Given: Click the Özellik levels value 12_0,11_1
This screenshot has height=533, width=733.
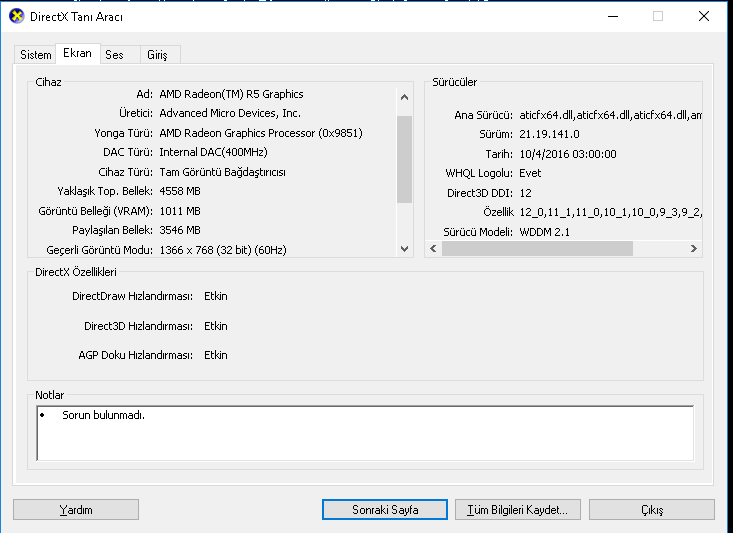Looking at the screenshot, I should point(610,212).
